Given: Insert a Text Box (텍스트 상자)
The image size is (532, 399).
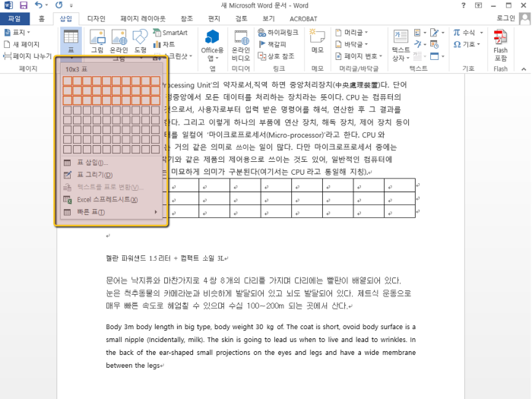Looking at the screenshot, I should click(x=401, y=46).
